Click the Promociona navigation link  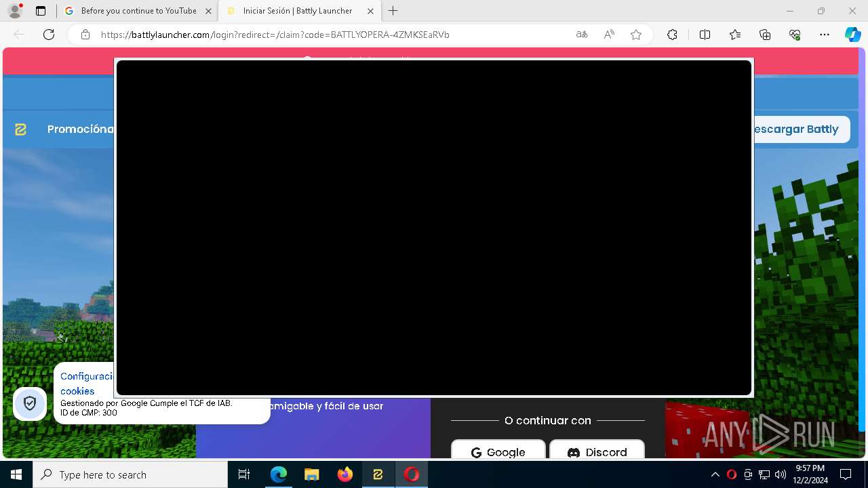[x=80, y=129]
